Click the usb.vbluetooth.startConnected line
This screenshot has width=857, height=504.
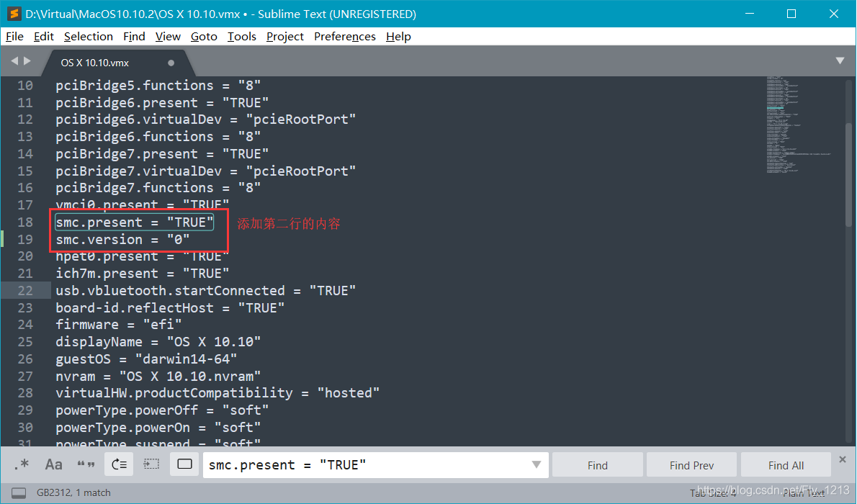tap(205, 291)
